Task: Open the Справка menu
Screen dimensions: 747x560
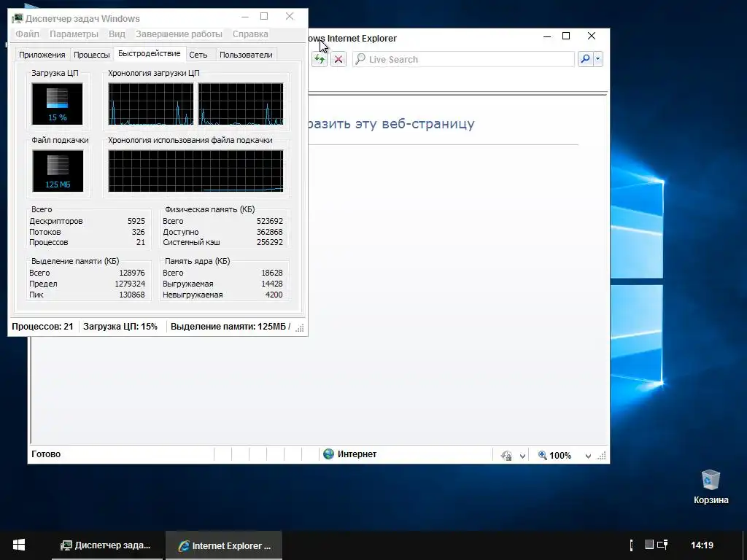Action: (250, 34)
